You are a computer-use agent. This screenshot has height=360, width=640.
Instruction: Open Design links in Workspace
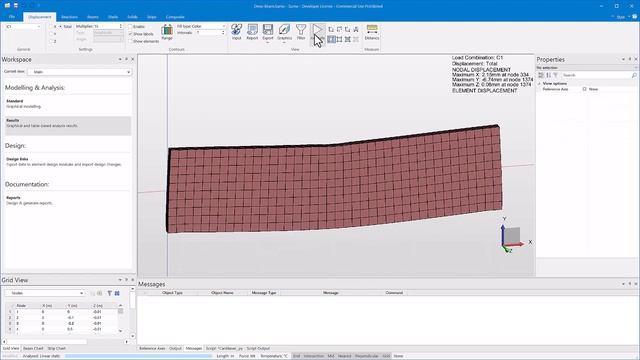[x=68, y=162]
